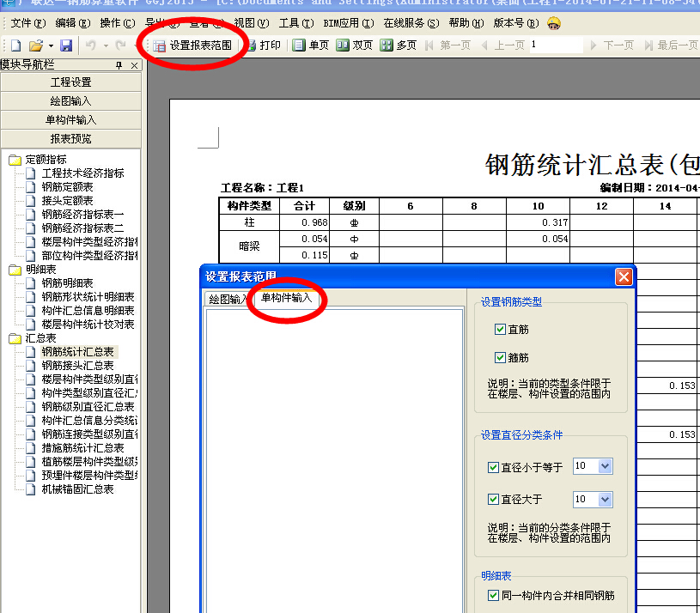Select 钢筋级别直径汇总表 report
The height and width of the screenshot is (613, 700).
[88, 407]
